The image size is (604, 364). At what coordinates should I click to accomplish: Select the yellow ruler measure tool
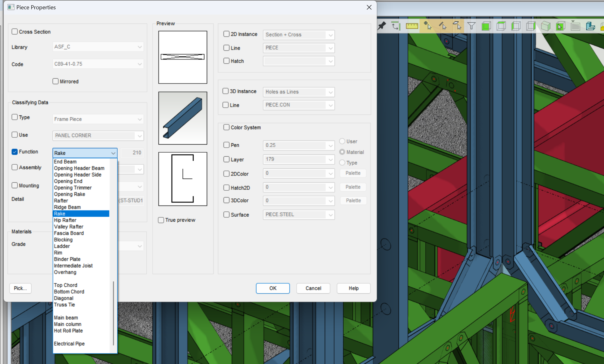[412, 26]
